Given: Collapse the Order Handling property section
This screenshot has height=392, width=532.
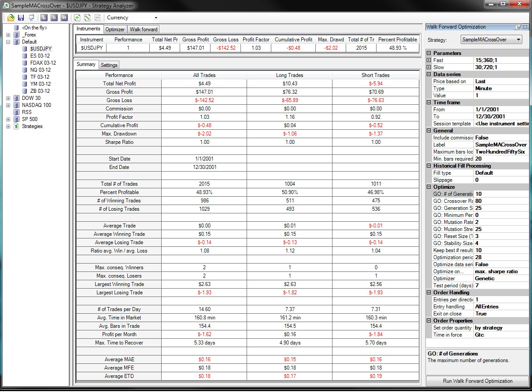Looking at the screenshot, I should tap(429, 293).
